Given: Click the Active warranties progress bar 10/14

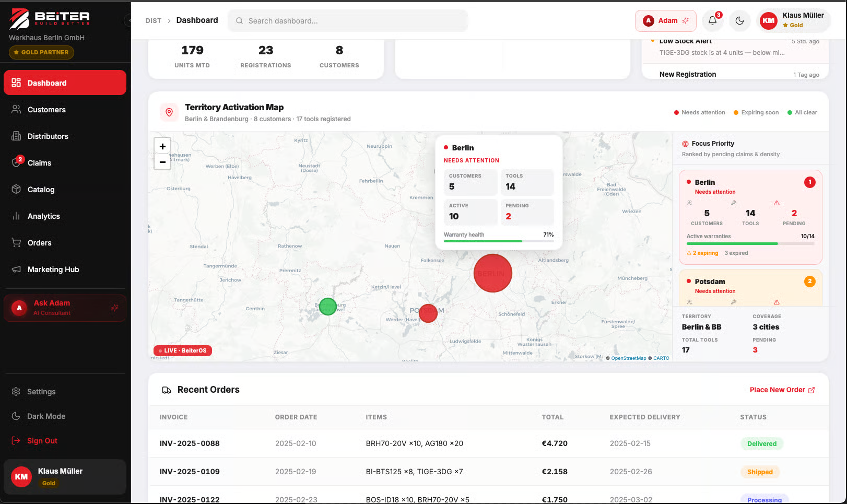Looking at the screenshot, I should click(750, 243).
